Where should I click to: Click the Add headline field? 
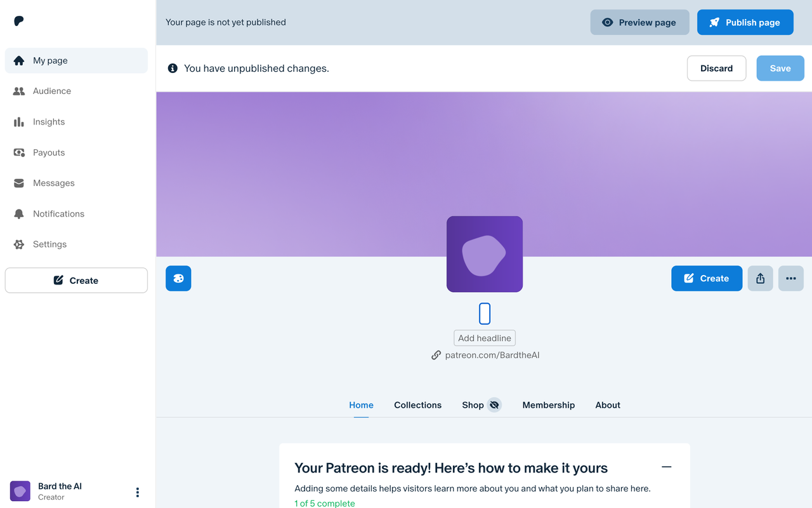[x=485, y=338]
